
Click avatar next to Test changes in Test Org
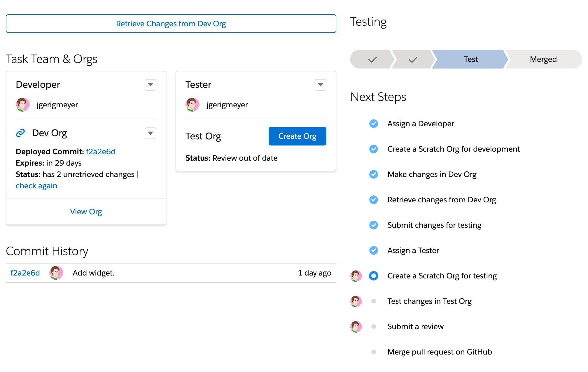tap(356, 301)
